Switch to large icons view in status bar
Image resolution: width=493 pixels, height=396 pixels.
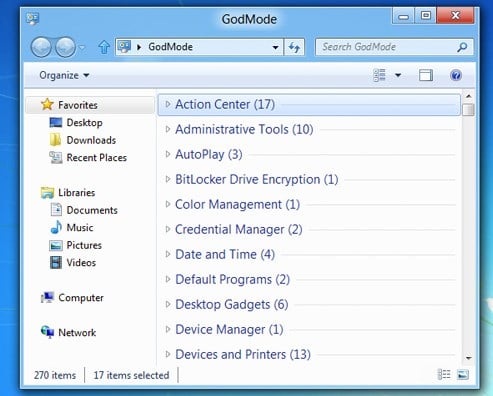coord(463,375)
